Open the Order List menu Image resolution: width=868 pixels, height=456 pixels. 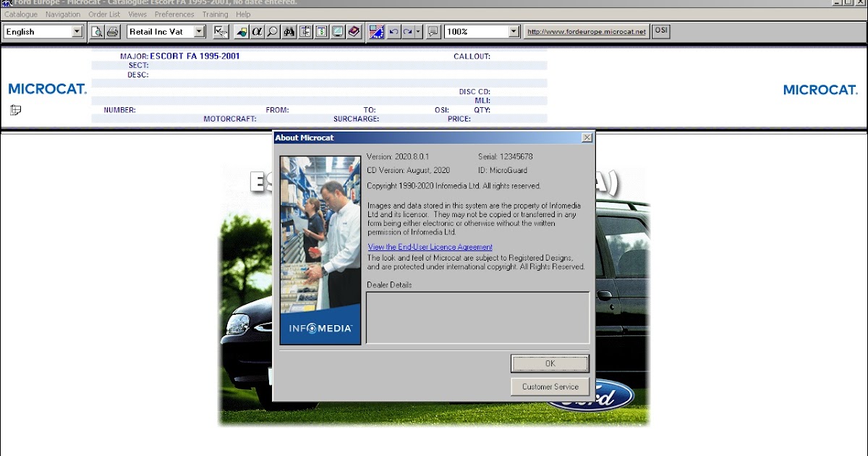click(x=103, y=14)
